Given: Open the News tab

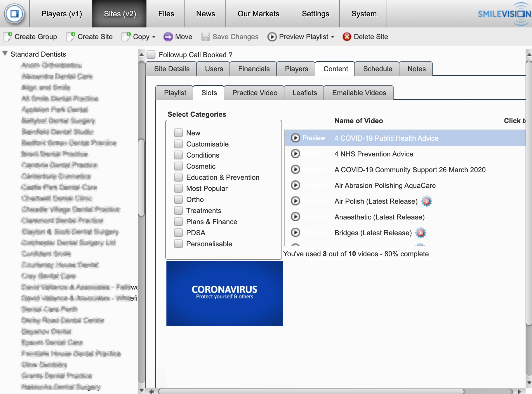Looking at the screenshot, I should click(x=206, y=14).
